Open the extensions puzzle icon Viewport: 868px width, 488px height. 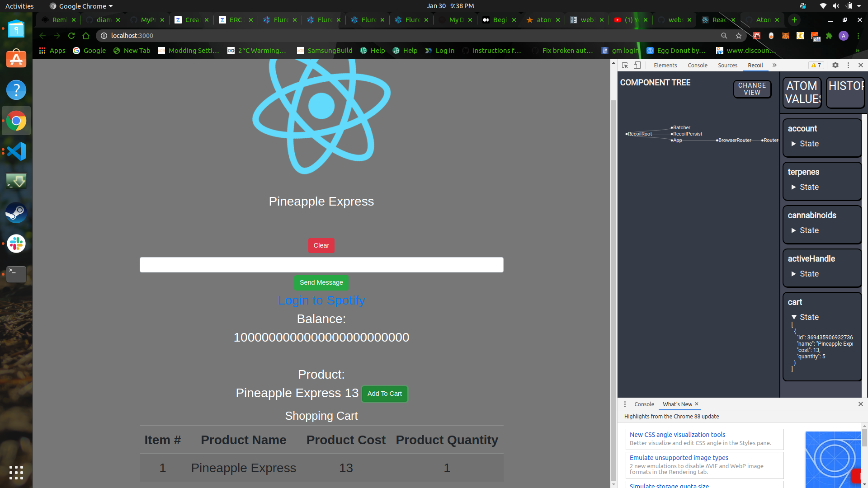829,36
